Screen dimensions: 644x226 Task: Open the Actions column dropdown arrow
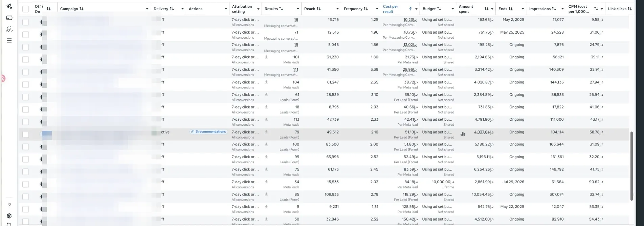tap(226, 9)
